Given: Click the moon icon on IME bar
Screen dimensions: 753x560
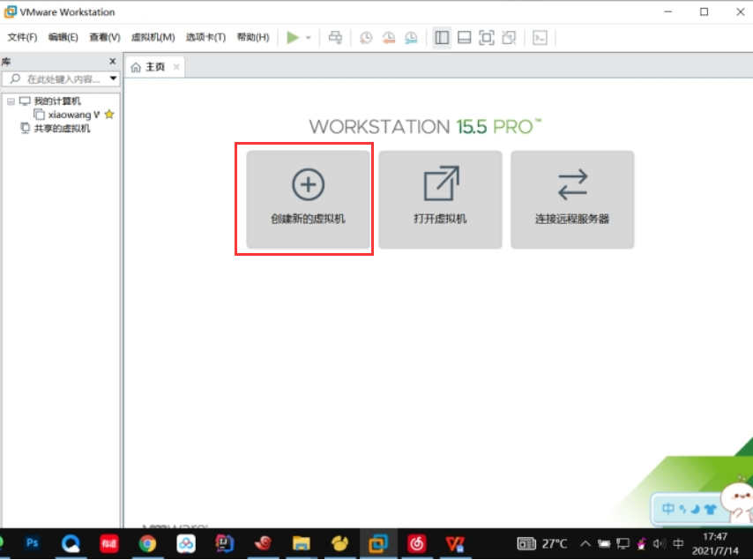Looking at the screenshot, I should point(695,509).
